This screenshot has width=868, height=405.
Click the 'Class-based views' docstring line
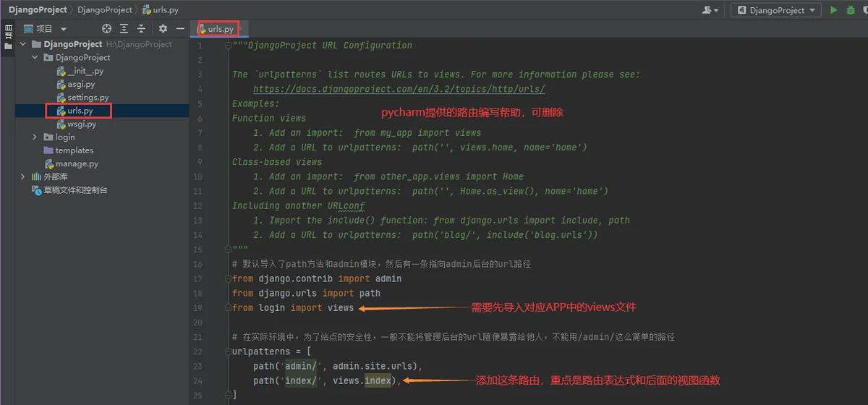point(277,162)
